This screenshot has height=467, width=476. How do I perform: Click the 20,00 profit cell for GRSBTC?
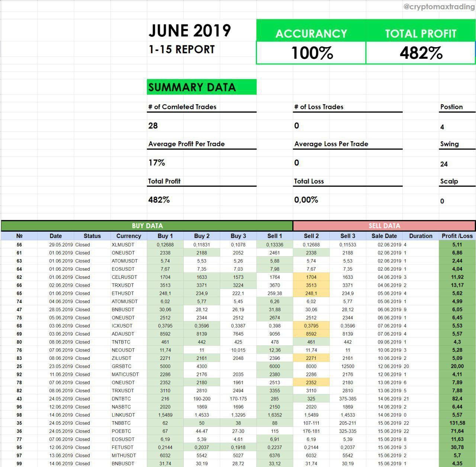click(457, 366)
